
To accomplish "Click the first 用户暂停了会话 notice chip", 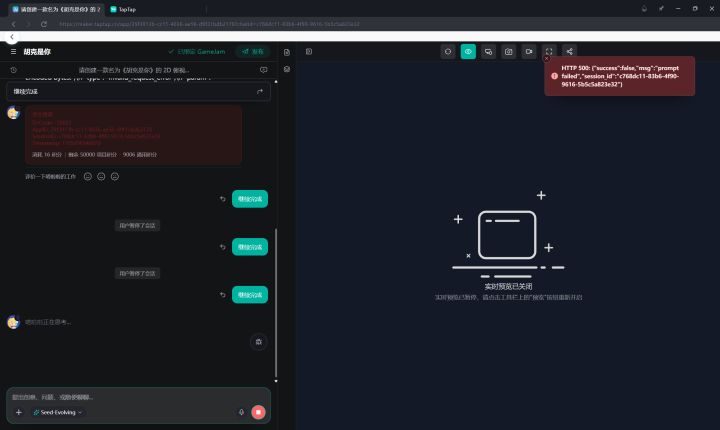I will (137, 226).
